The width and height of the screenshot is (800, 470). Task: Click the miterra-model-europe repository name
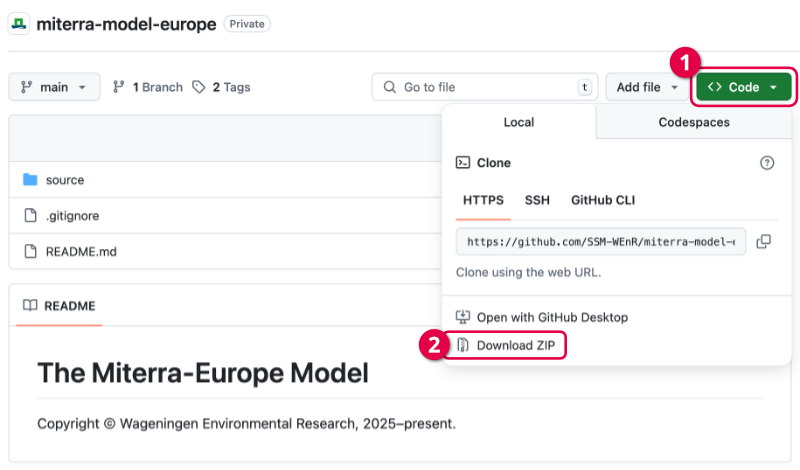coord(126,24)
